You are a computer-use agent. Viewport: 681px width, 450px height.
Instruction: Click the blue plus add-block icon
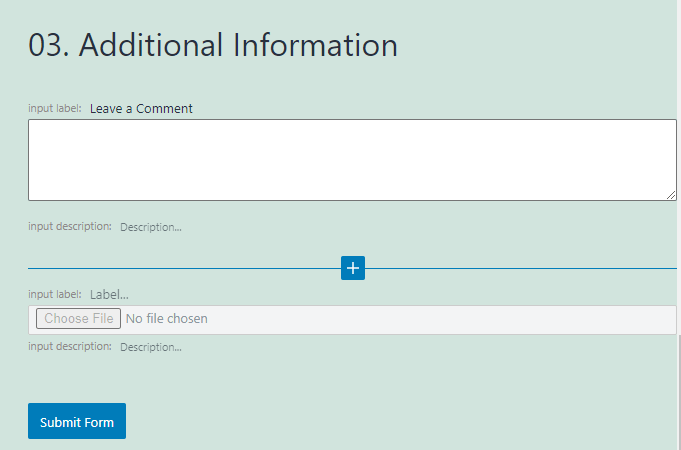point(353,268)
